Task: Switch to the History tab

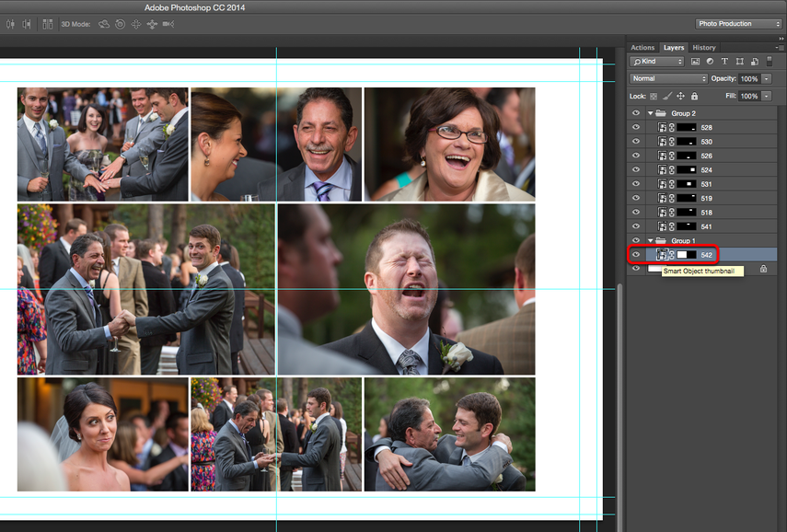Action: [x=704, y=48]
